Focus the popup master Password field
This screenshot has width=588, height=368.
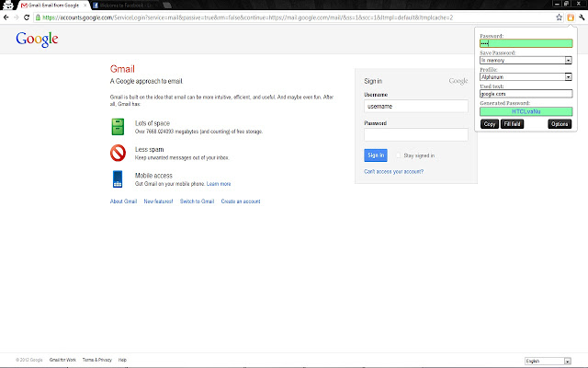[526, 43]
